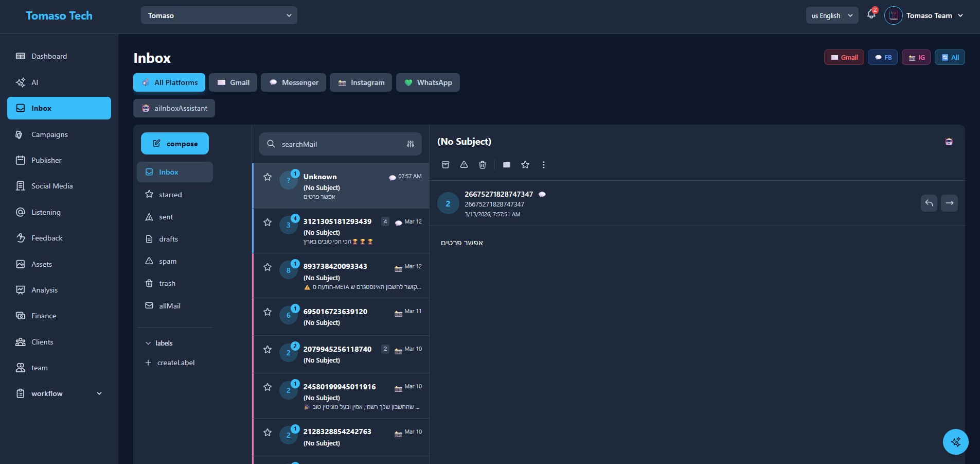
Task: Click the trash icon to delete the message
Action: [x=482, y=165]
